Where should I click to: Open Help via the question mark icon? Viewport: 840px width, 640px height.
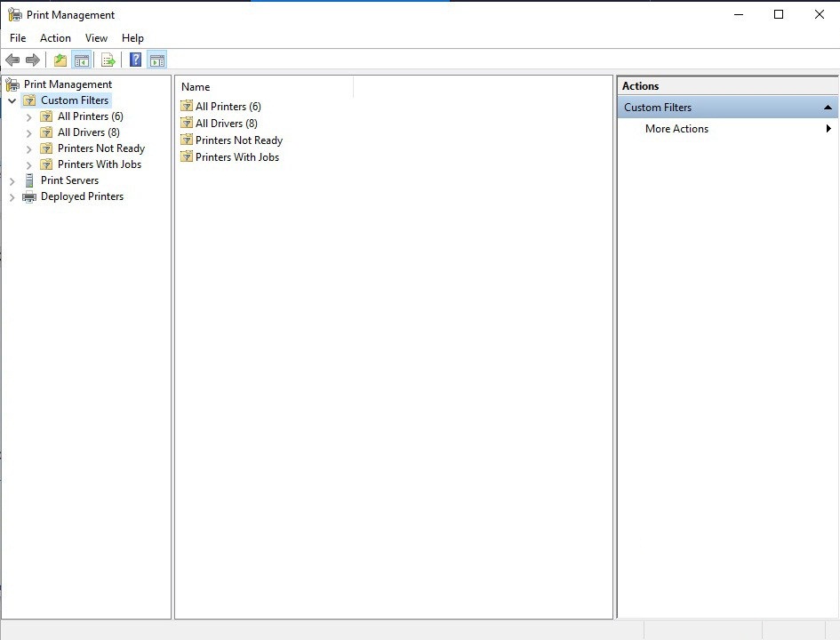click(x=136, y=60)
